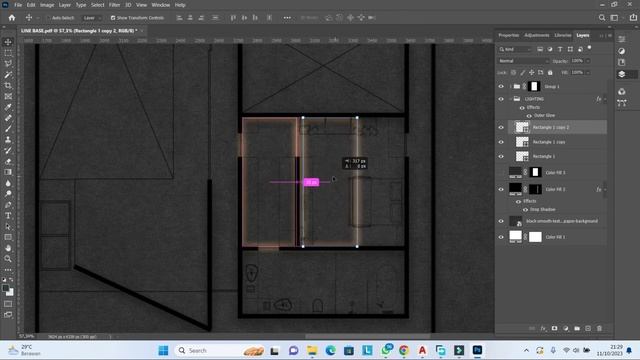This screenshot has width=640, height=360.
Task: Select the Clone Stamp tool
Action: 8,140
